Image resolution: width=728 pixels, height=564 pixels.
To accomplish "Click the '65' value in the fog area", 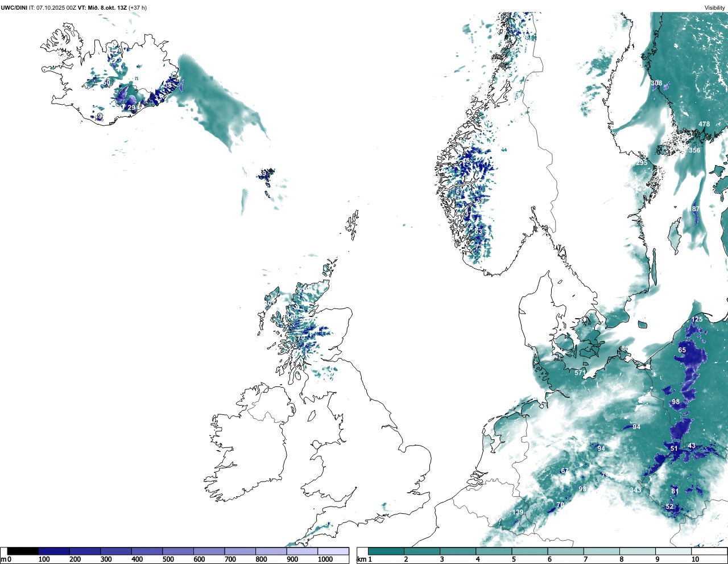I will (x=682, y=350).
